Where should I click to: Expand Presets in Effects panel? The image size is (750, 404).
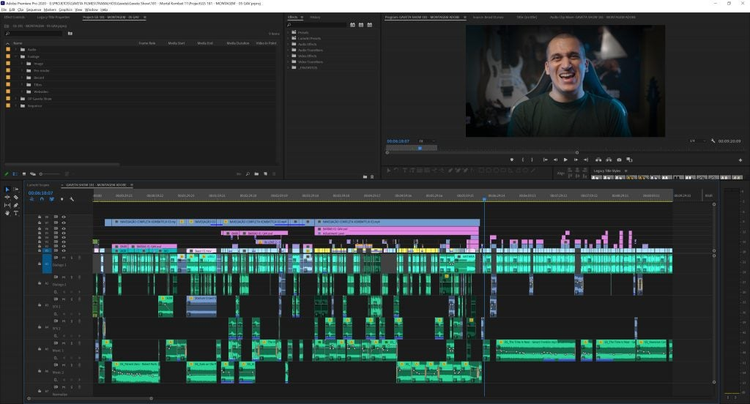tap(288, 33)
